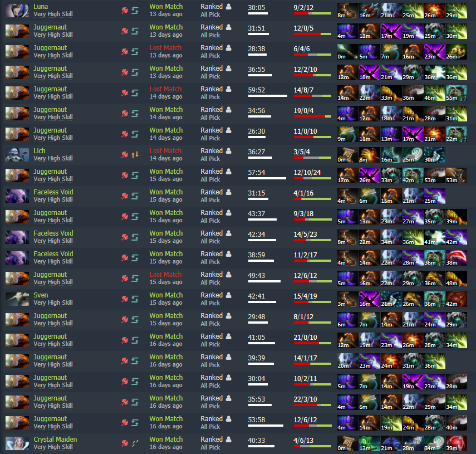Click the 42m item icon in the Sven row

coord(456,300)
